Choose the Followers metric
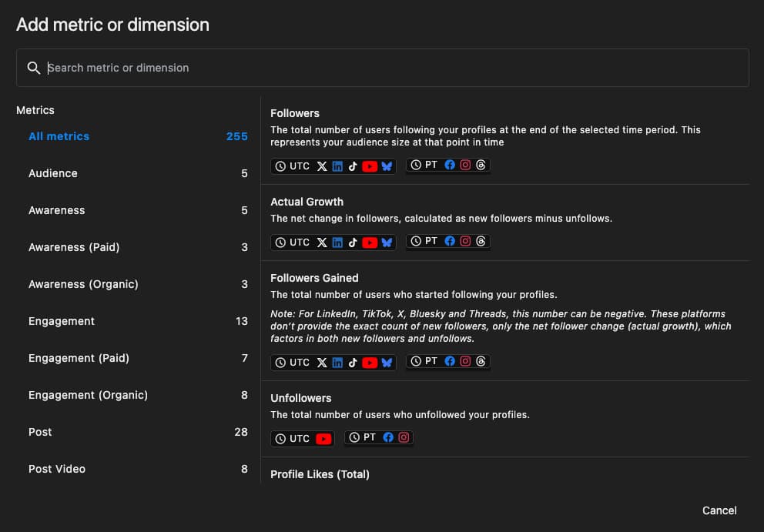The height and width of the screenshot is (532, 764). pos(295,113)
